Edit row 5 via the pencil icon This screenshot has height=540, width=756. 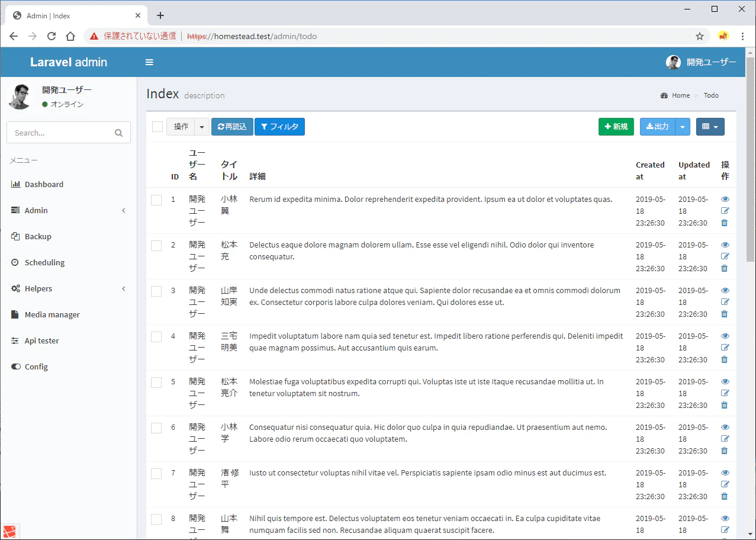725,393
